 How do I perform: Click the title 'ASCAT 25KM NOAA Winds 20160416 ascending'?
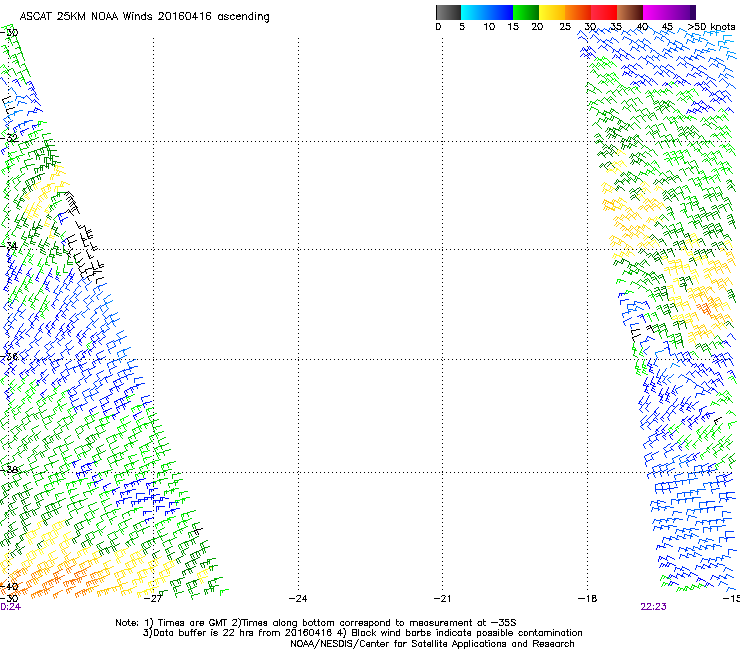[144, 17]
